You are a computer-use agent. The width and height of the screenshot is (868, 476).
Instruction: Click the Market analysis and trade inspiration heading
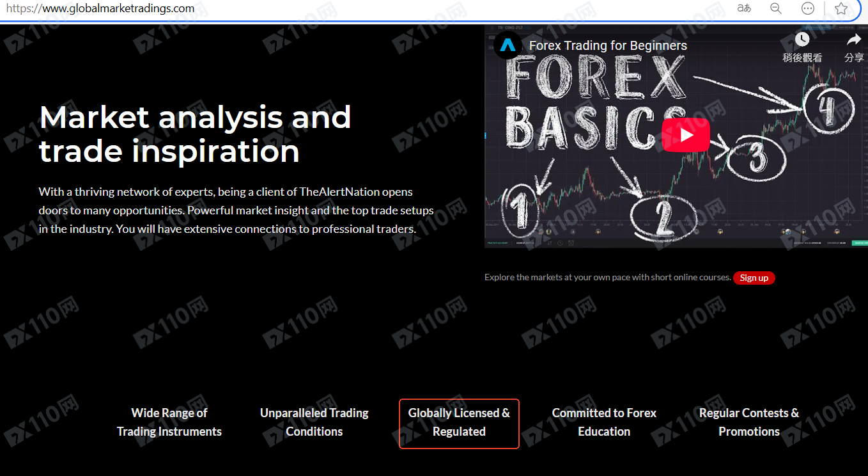coord(195,134)
